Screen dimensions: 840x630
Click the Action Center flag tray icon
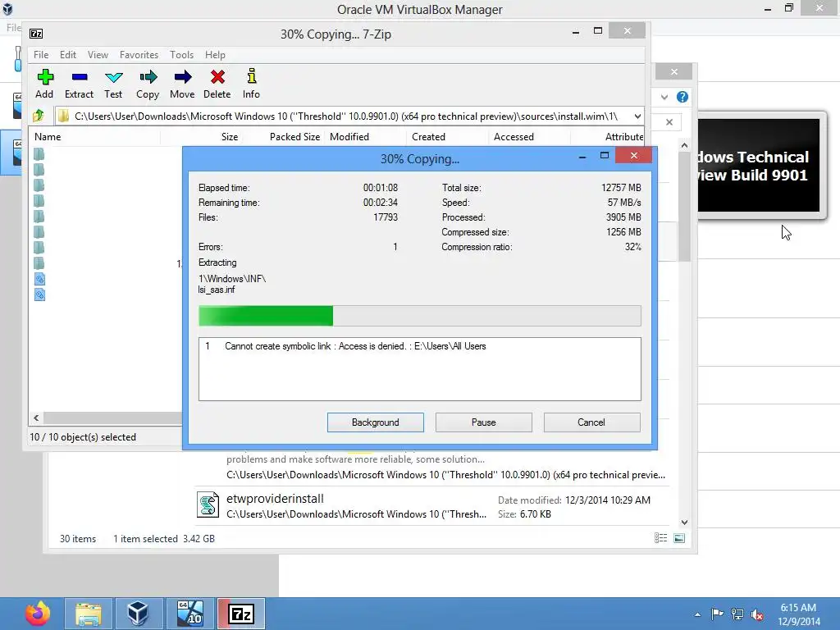[x=717, y=614]
